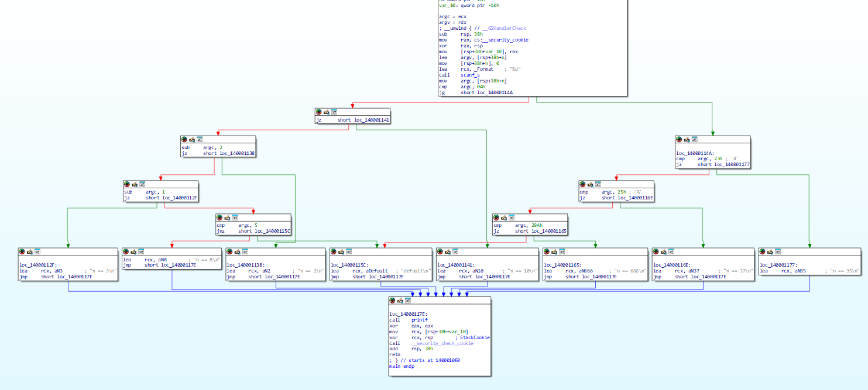
Task: Click the color wheel icon on loc_14000112F block
Action: tap(22, 251)
